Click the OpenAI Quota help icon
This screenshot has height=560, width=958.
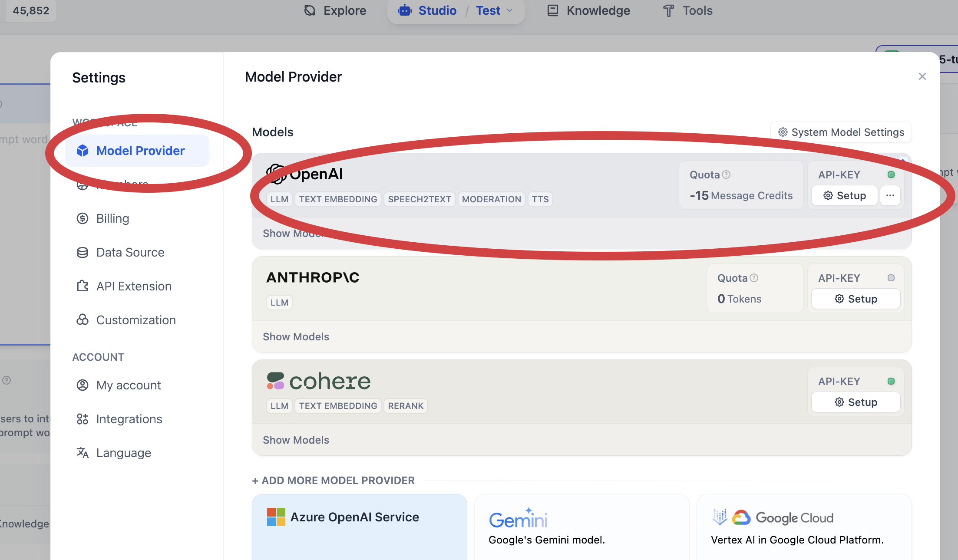726,175
